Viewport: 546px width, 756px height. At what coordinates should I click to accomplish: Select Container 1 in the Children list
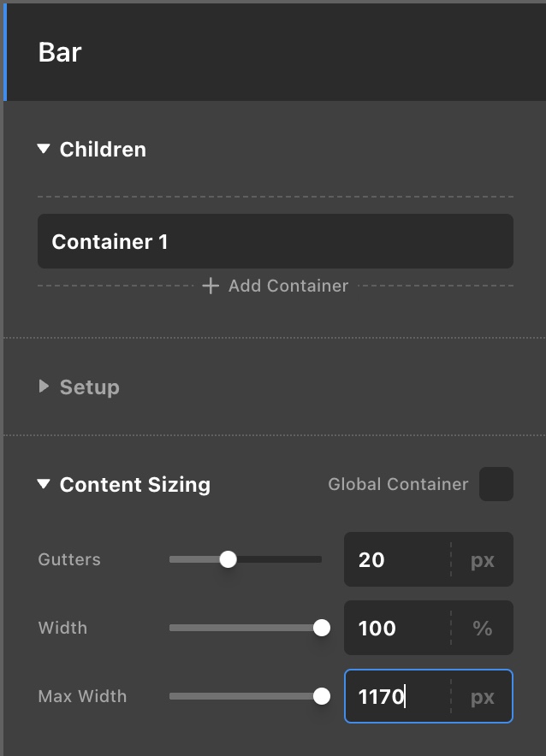pyautogui.click(x=275, y=241)
